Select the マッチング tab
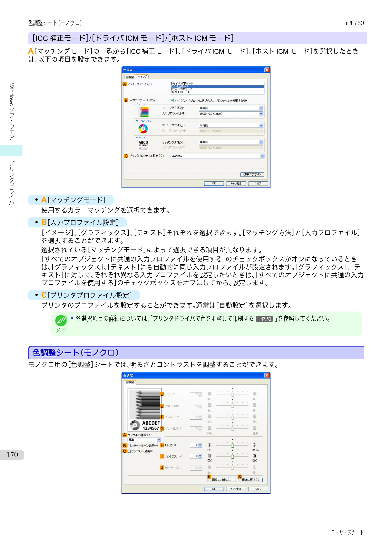This screenshot has width=392, height=555. pos(142,77)
